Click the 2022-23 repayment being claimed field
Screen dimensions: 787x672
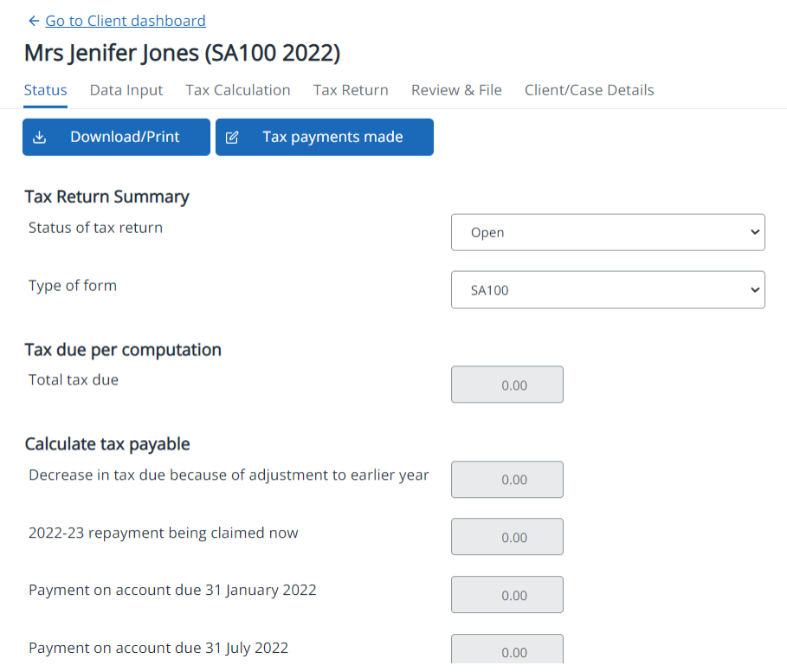point(506,537)
